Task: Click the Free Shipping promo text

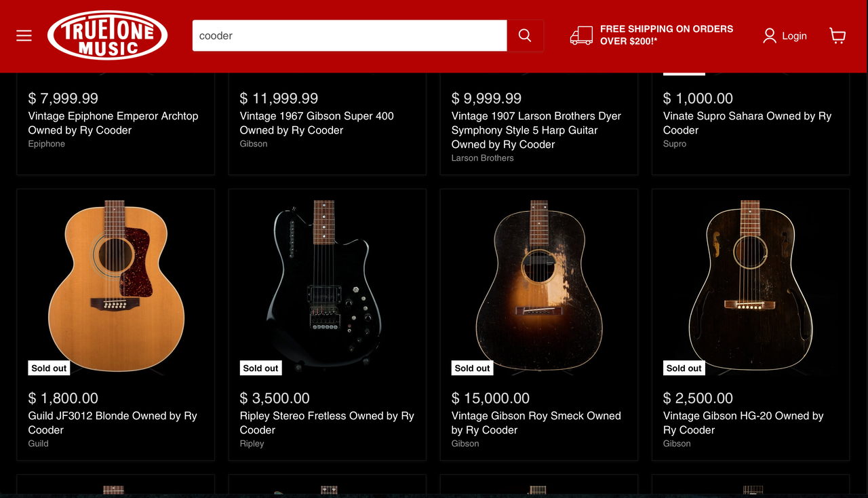Action: click(x=666, y=35)
